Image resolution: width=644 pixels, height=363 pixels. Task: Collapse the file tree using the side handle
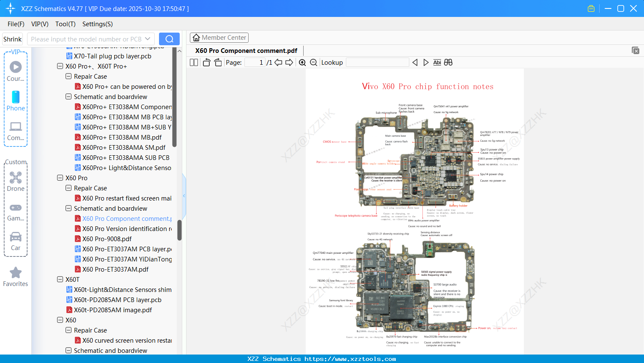(184, 195)
